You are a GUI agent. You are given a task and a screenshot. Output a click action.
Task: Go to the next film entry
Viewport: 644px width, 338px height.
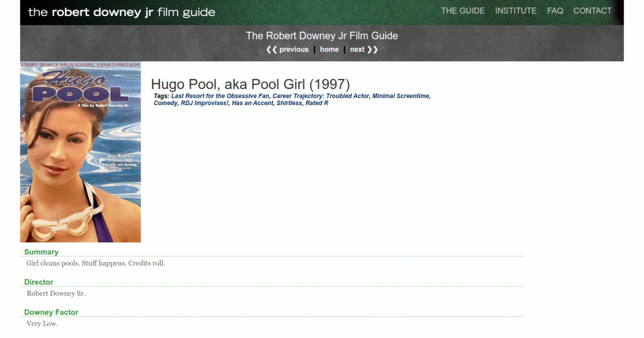[363, 49]
